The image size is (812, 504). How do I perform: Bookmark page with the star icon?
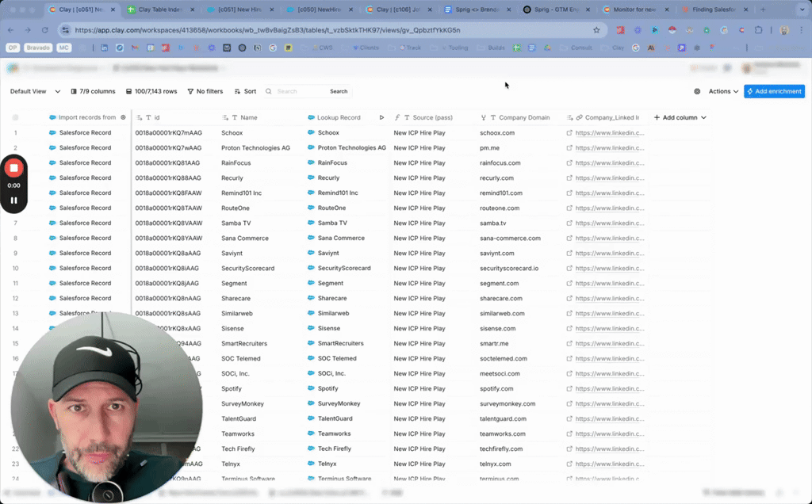click(x=596, y=30)
